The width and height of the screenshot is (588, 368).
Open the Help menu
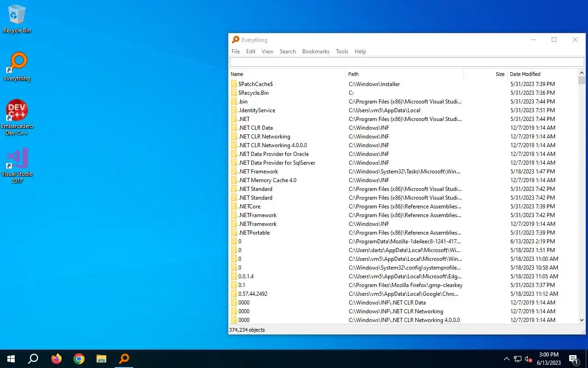tap(360, 52)
